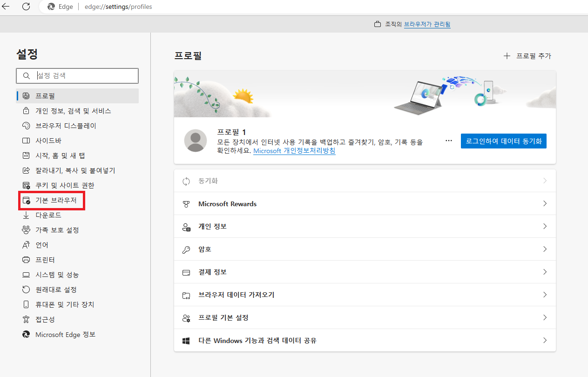Screen dimensions: 588x377
Task: Expand the Microsoft Rewards row chevron
Action: (545, 203)
